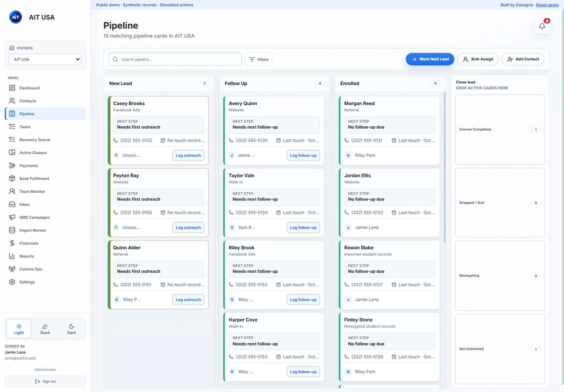Viewport: 564px width, 392px height.
Task: Click the phone icon on Casey Brooks card
Action: coord(116,140)
